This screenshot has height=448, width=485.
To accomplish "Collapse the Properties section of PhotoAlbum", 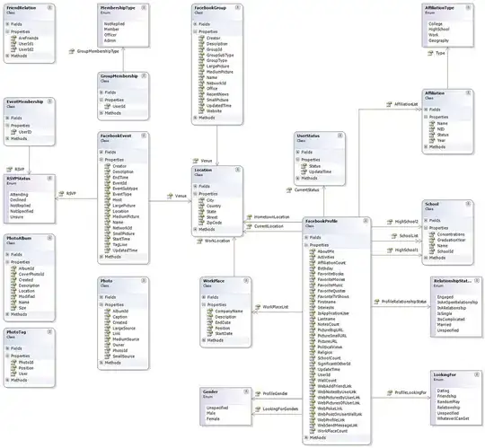I will pyautogui.click(x=7, y=262).
